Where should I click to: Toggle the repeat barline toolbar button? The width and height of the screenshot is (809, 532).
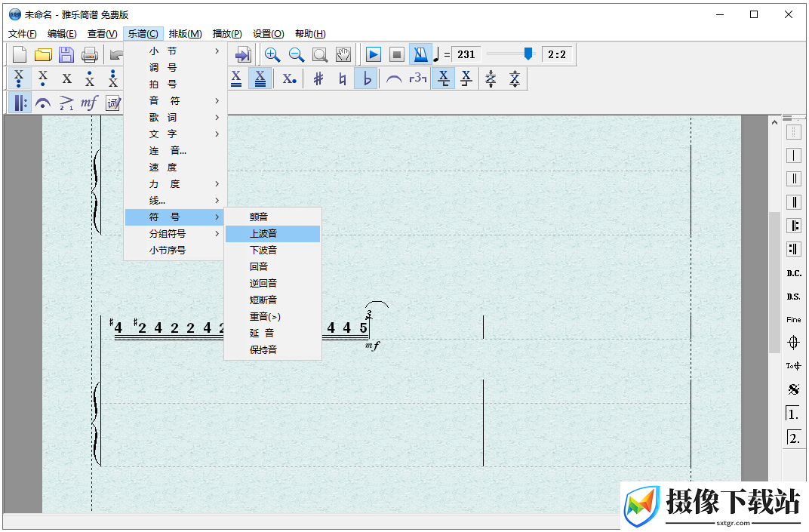point(20,103)
